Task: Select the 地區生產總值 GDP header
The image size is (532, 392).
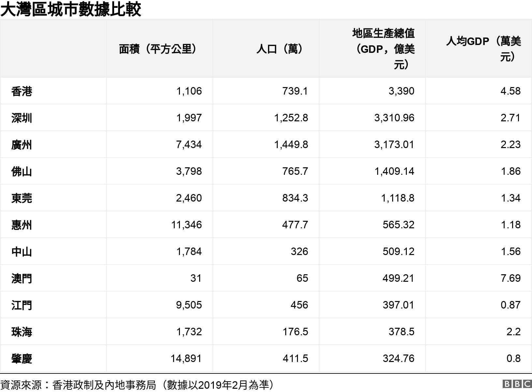Action: [x=385, y=48]
